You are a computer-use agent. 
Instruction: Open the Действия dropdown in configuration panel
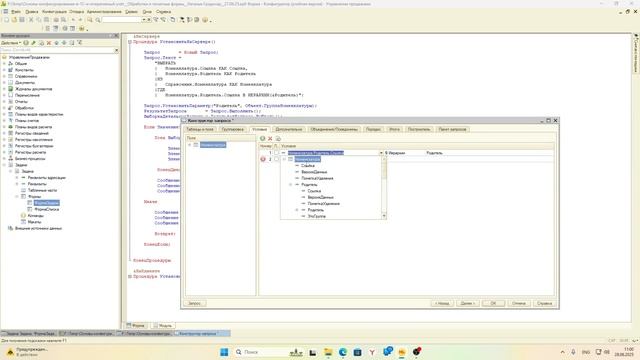[11, 42]
